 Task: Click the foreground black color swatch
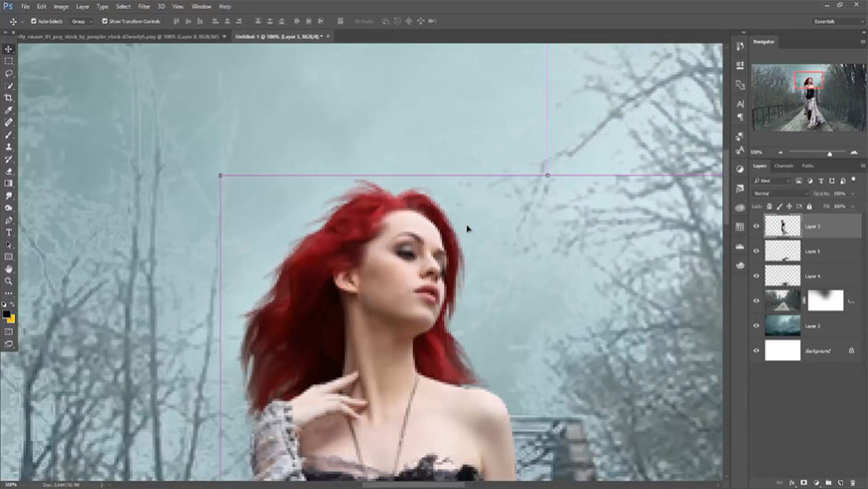[7, 314]
